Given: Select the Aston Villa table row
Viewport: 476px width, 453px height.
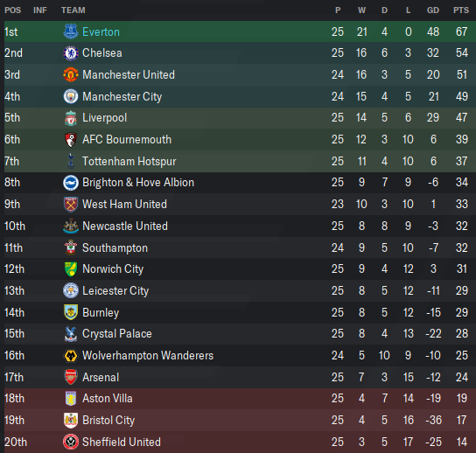Looking at the screenshot, I should coord(240,399).
